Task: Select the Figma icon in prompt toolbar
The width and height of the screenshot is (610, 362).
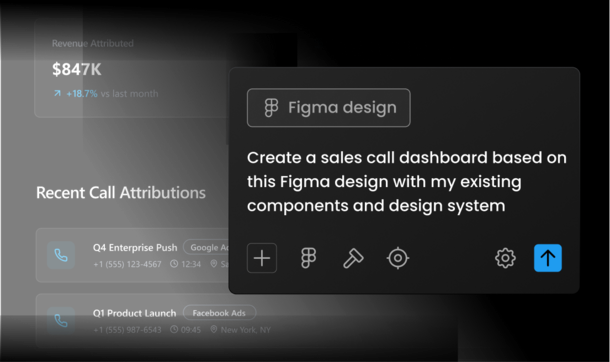Action: (x=309, y=258)
